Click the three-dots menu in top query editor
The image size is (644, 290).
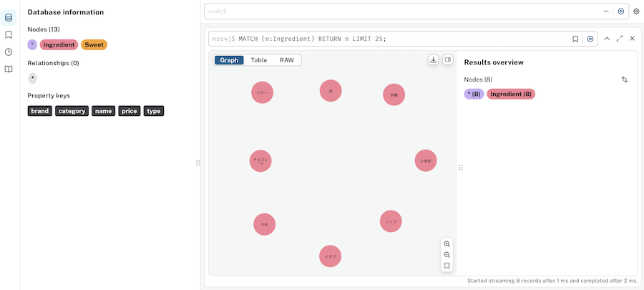coord(606,11)
